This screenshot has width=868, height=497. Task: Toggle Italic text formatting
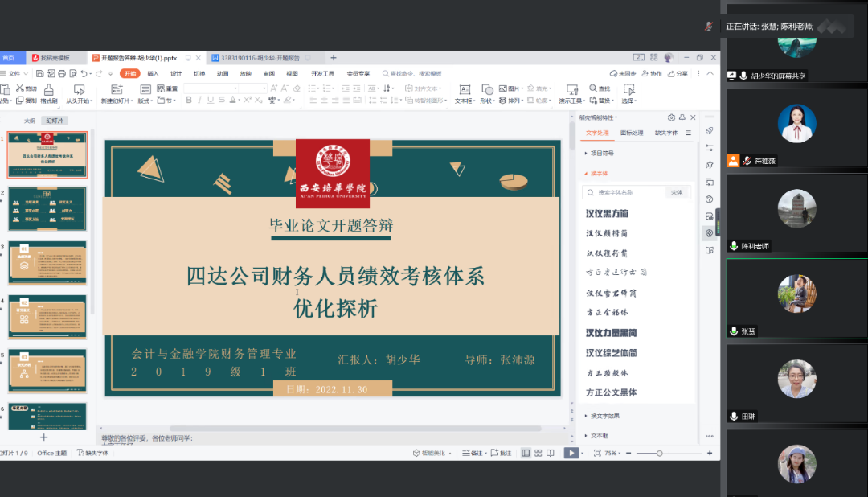(x=201, y=101)
